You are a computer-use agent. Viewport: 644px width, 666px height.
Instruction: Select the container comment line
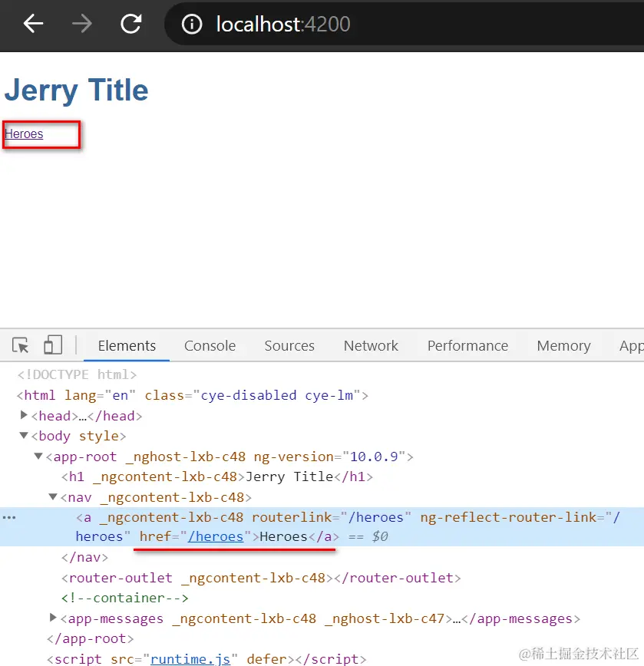point(124,598)
